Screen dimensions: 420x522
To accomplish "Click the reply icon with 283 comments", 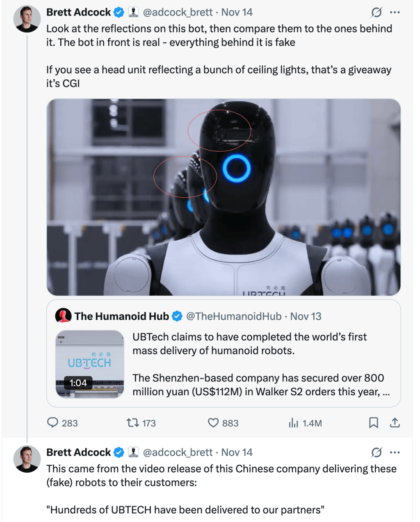I will click(x=53, y=422).
